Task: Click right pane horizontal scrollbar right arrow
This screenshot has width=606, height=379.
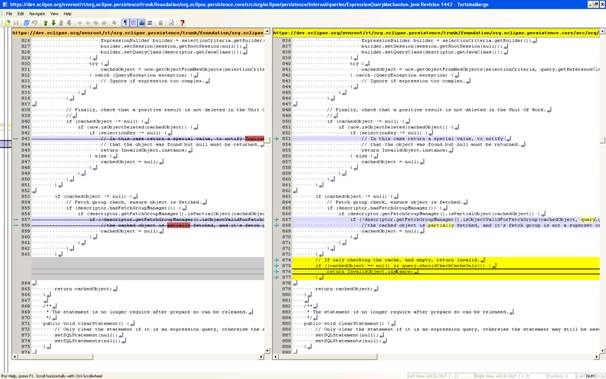Action: click(597, 357)
